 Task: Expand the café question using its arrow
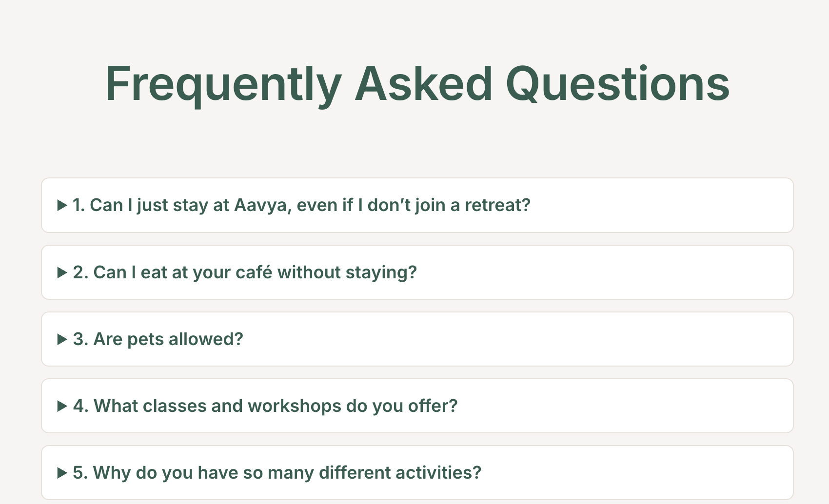point(62,273)
